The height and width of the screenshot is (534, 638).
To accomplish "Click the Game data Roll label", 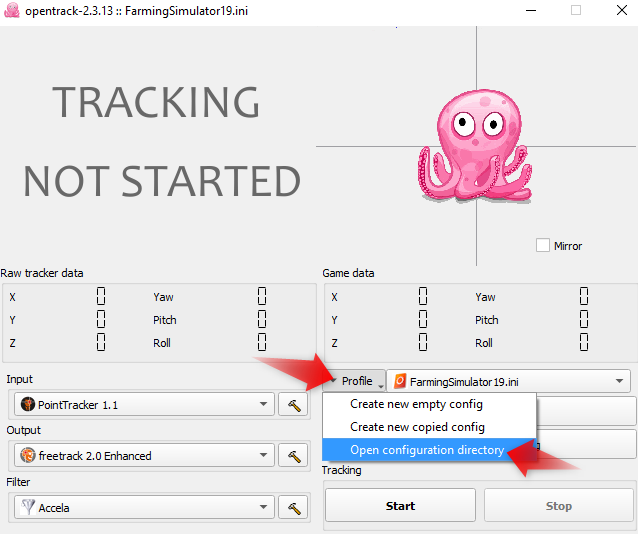I will click(483, 343).
